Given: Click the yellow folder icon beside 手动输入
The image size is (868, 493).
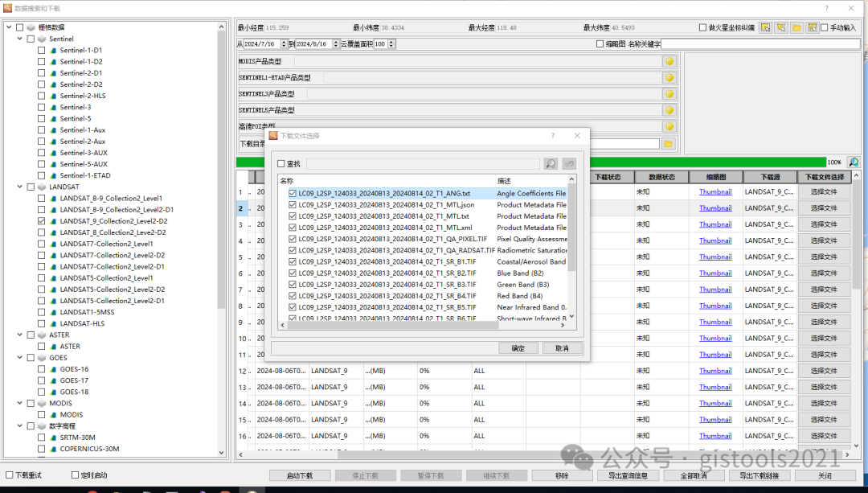Looking at the screenshot, I should 796,27.
